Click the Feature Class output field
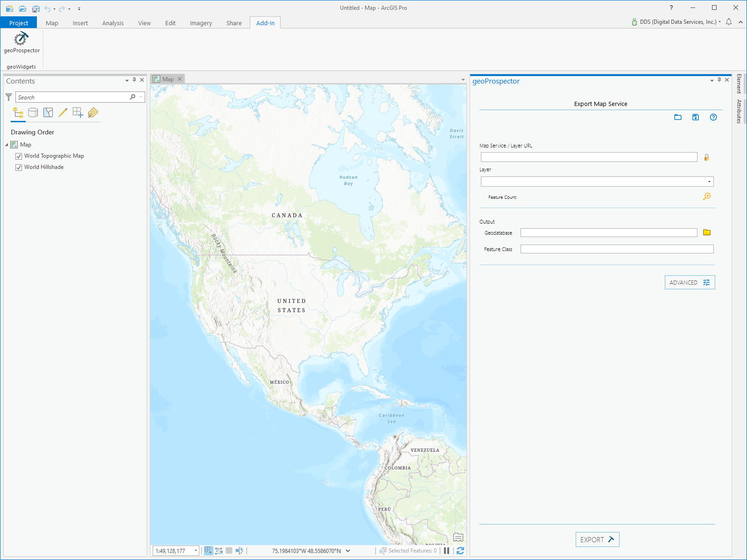This screenshot has height=560, width=747. (617, 249)
